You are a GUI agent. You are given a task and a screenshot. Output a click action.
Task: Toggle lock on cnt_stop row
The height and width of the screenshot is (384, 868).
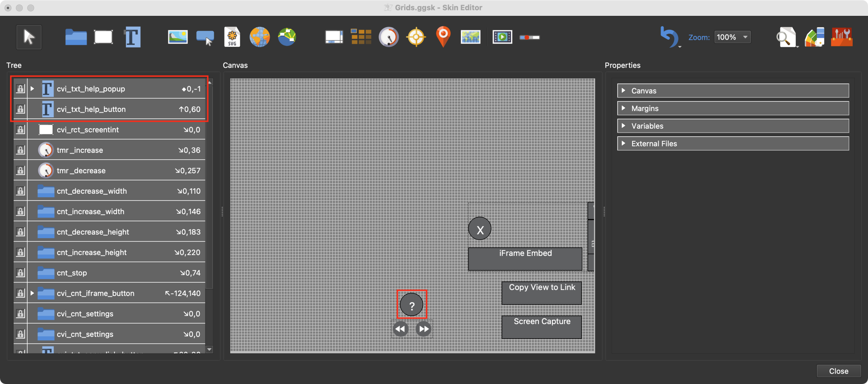(20, 273)
